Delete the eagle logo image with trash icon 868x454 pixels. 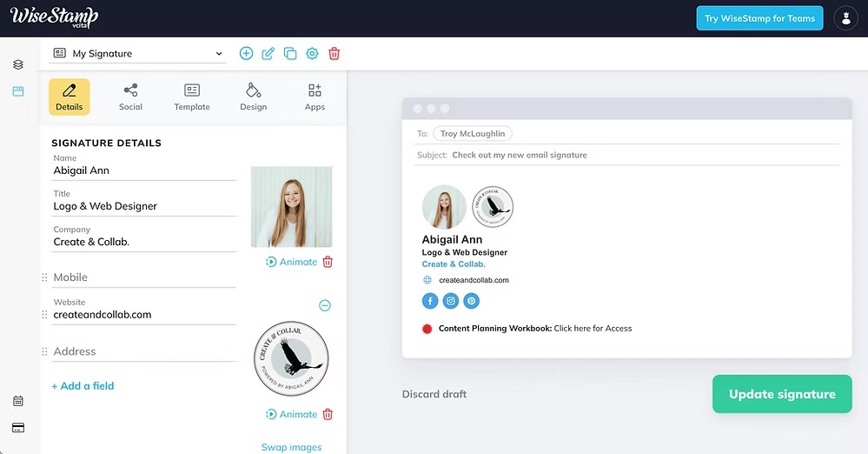coord(328,414)
